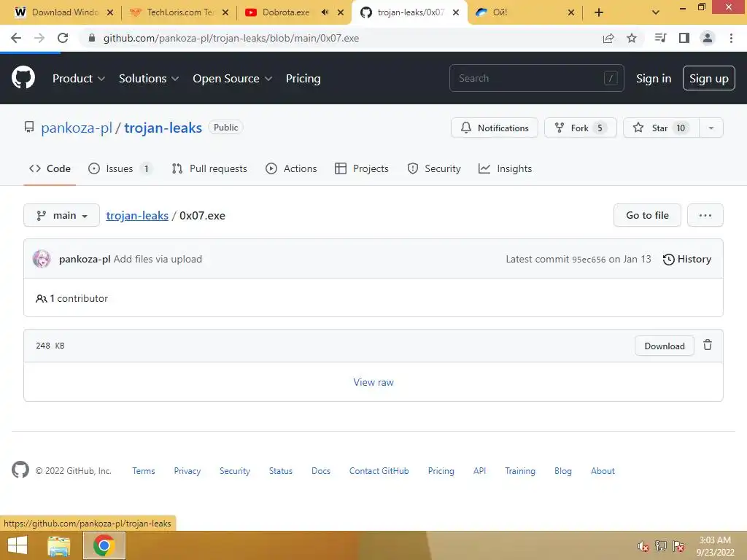Open the footer Terms link
Image resolution: width=747 pixels, height=560 pixels.
pyautogui.click(x=144, y=470)
